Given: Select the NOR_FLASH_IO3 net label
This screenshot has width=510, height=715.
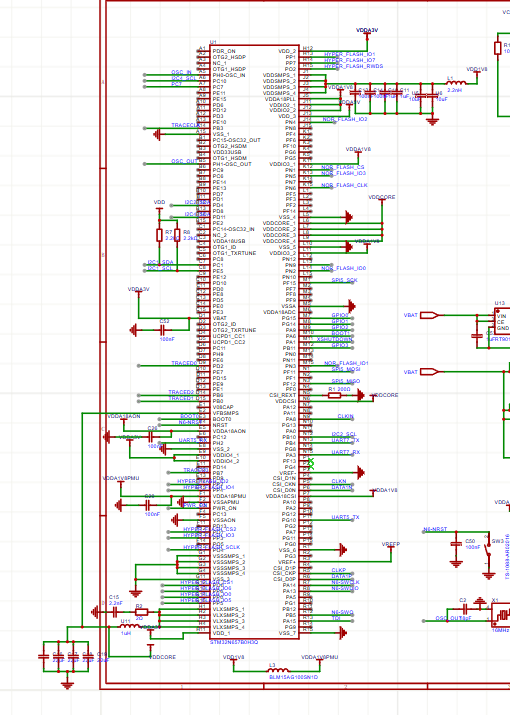Looking at the screenshot, I should click(x=343, y=173).
